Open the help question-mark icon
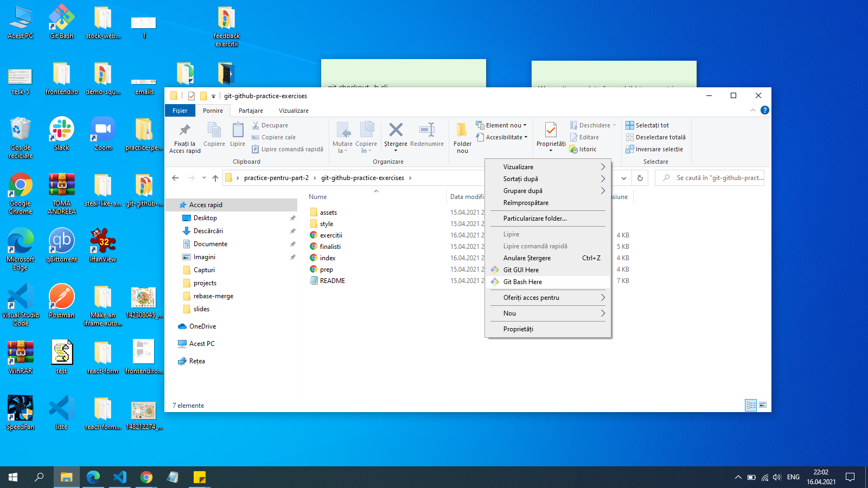This screenshot has width=868, height=488. 764,110
